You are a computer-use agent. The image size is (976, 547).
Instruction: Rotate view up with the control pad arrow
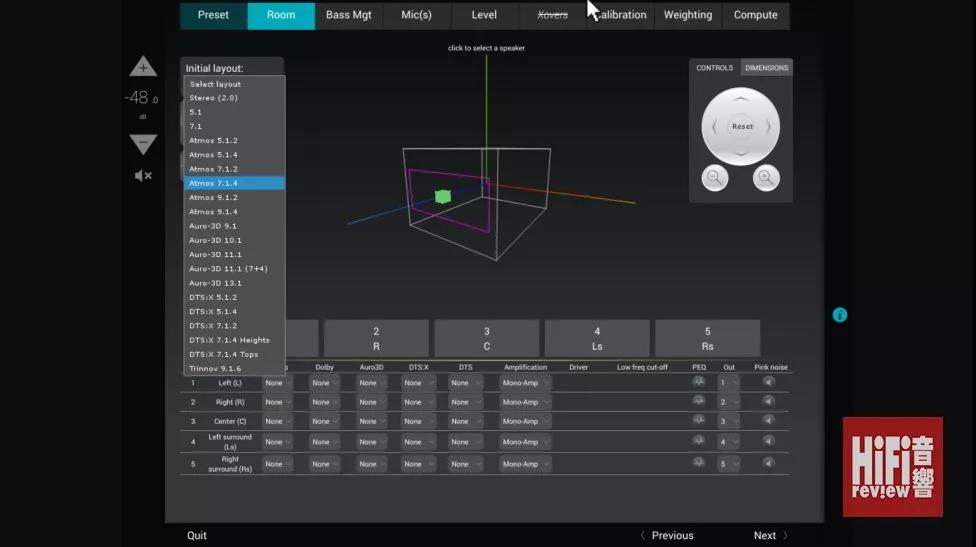(x=741, y=98)
